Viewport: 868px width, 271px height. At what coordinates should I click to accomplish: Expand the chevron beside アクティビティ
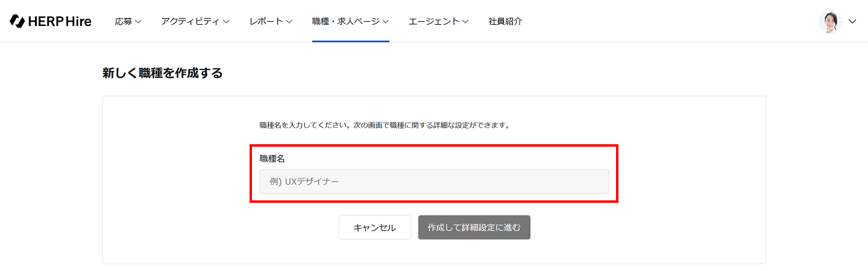coord(226,21)
